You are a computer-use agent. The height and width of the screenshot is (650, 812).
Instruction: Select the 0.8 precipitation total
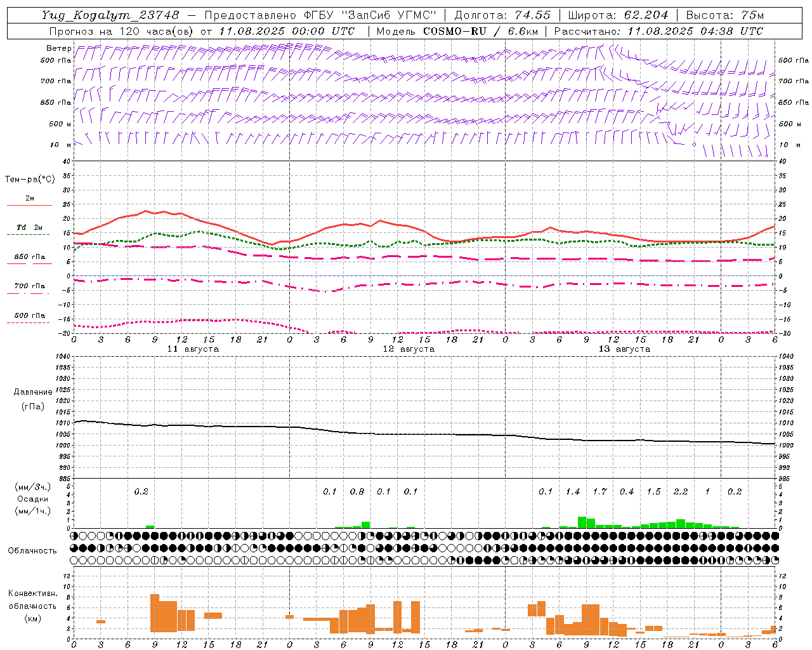(x=357, y=491)
